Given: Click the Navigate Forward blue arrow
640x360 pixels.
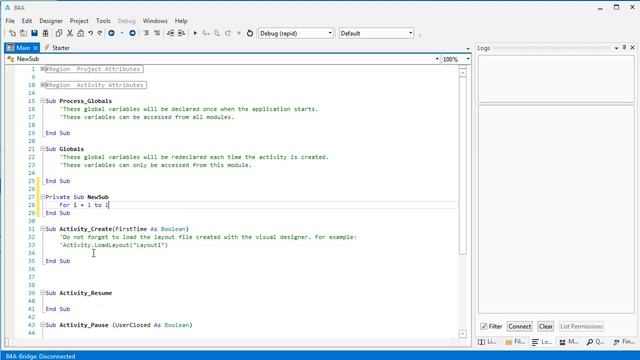Looking at the screenshot, I should 132,33.
